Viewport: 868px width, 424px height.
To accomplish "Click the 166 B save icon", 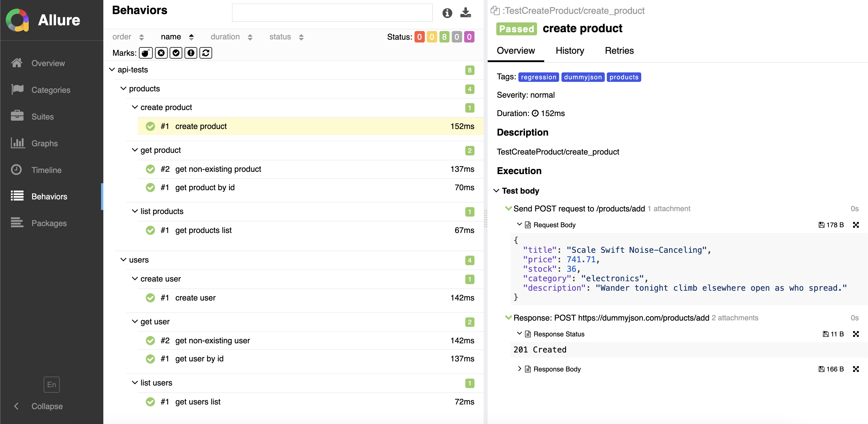I will 821,369.
